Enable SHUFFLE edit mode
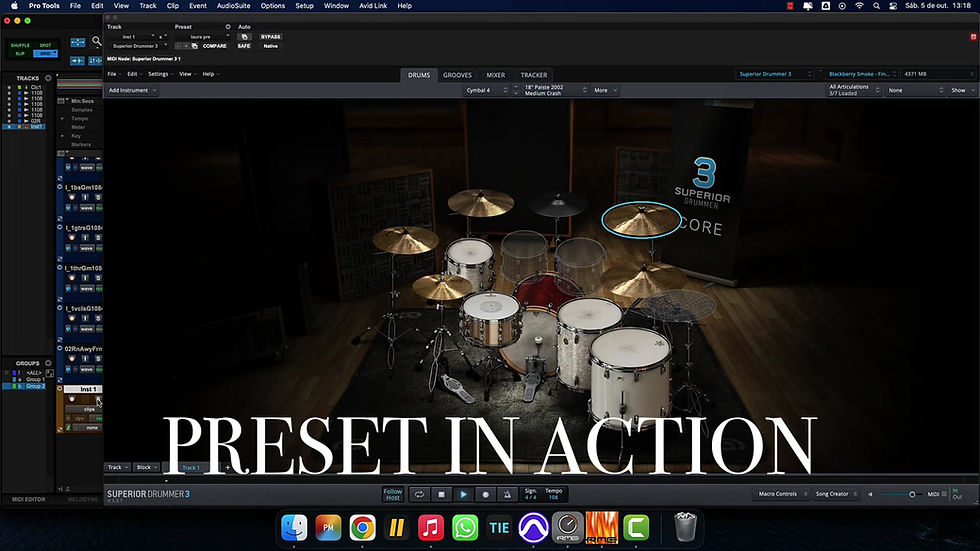Image resolution: width=980 pixels, height=551 pixels. (x=20, y=46)
